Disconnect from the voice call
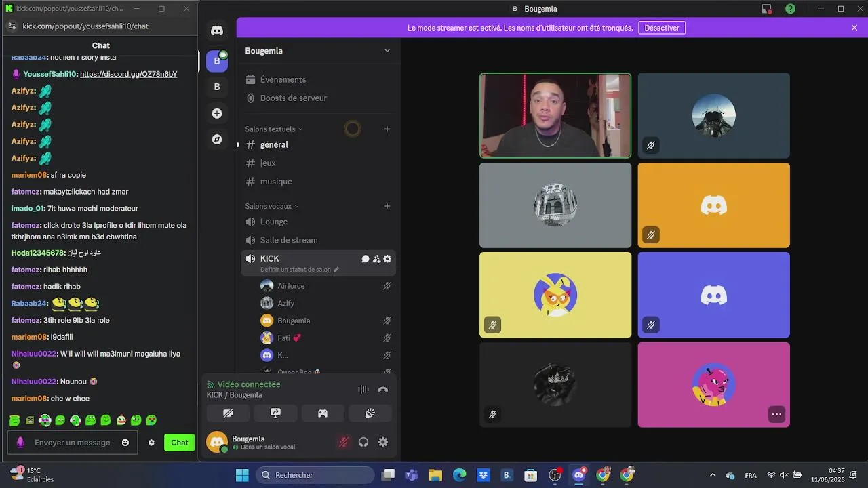The height and width of the screenshot is (488, 868). (382, 389)
